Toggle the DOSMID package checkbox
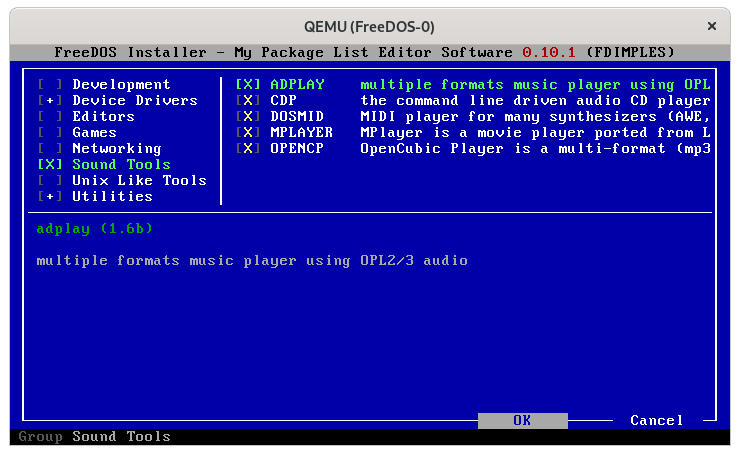 (x=247, y=117)
